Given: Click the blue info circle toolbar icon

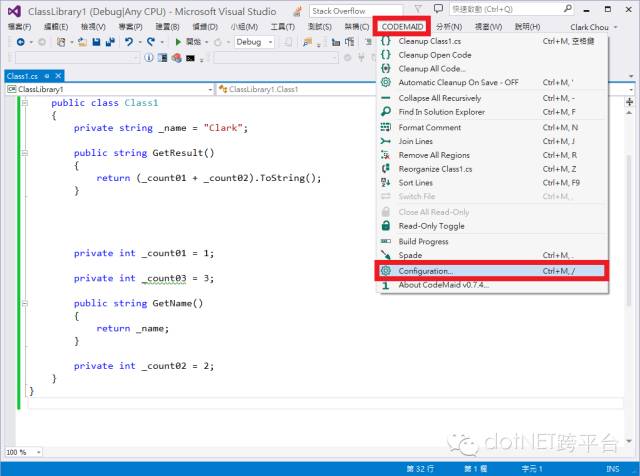Looking at the screenshot, I should [x=149, y=58].
